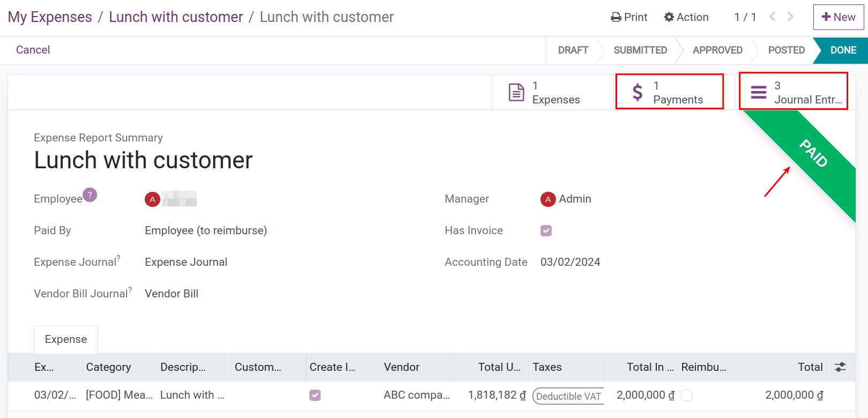Open the Expense tab
The image size is (868, 418).
[x=66, y=339]
